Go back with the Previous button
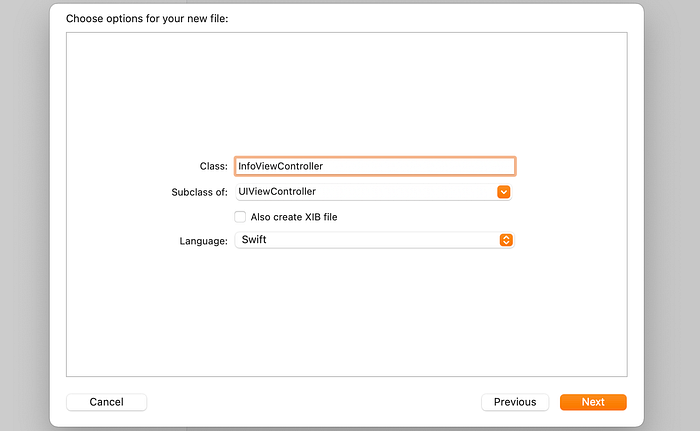The width and height of the screenshot is (700, 431). click(514, 402)
